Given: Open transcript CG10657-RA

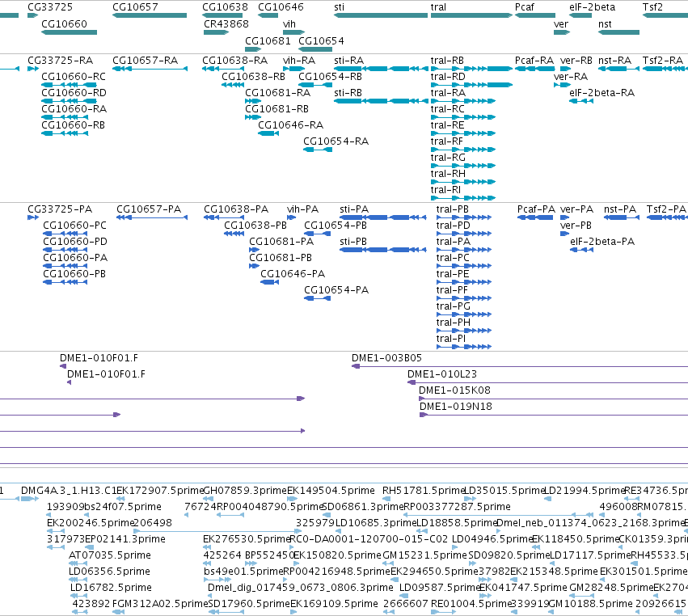Looking at the screenshot, I should (x=145, y=60).
